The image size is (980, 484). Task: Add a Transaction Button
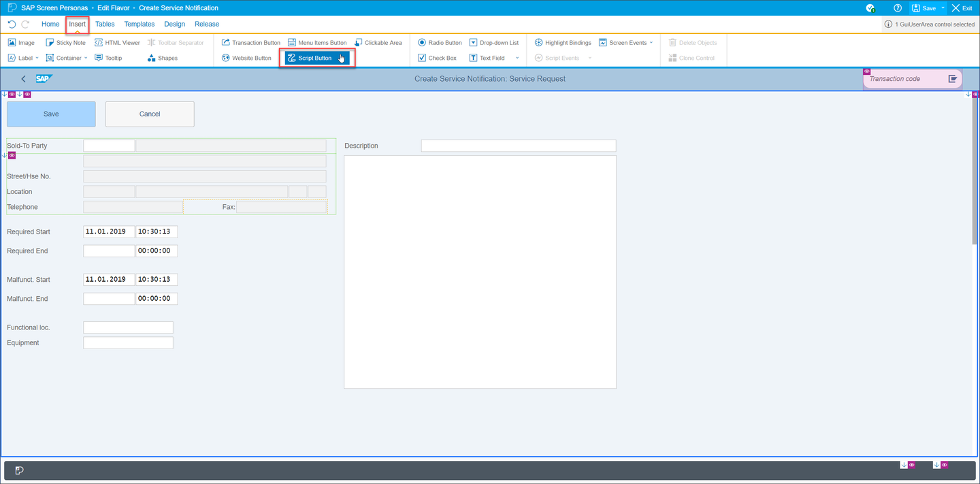(251, 42)
